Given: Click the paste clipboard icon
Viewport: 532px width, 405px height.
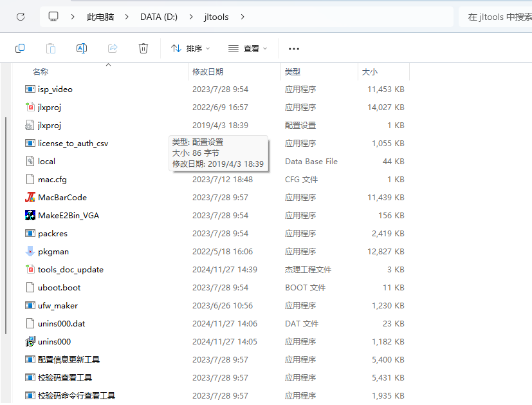Looking at the screenshot, I should click(x=51, y=48).
